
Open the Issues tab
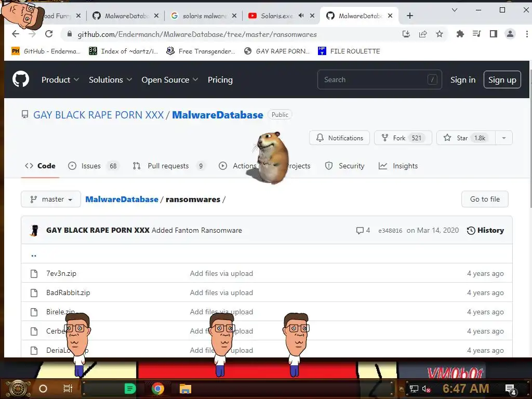coord(94,166)
